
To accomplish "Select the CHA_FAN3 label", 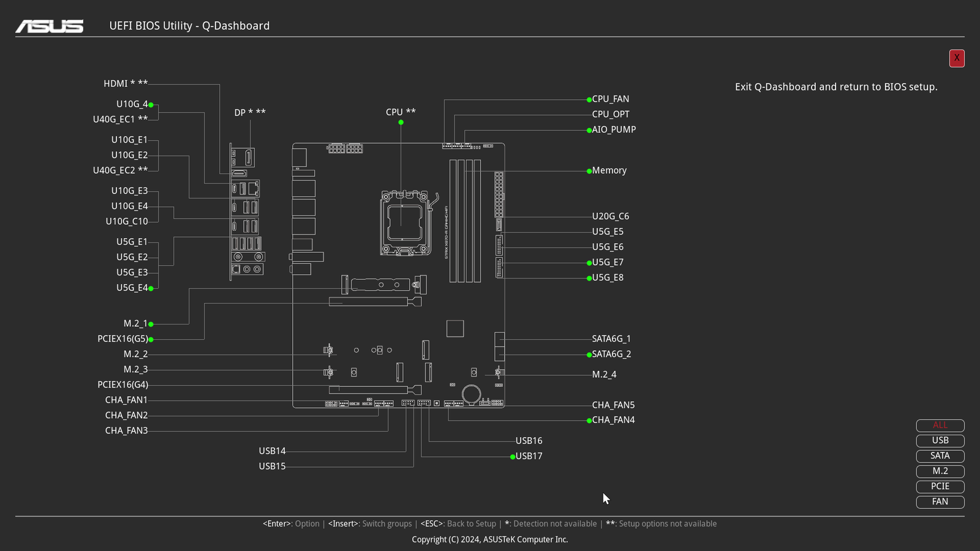I will 126,431.
